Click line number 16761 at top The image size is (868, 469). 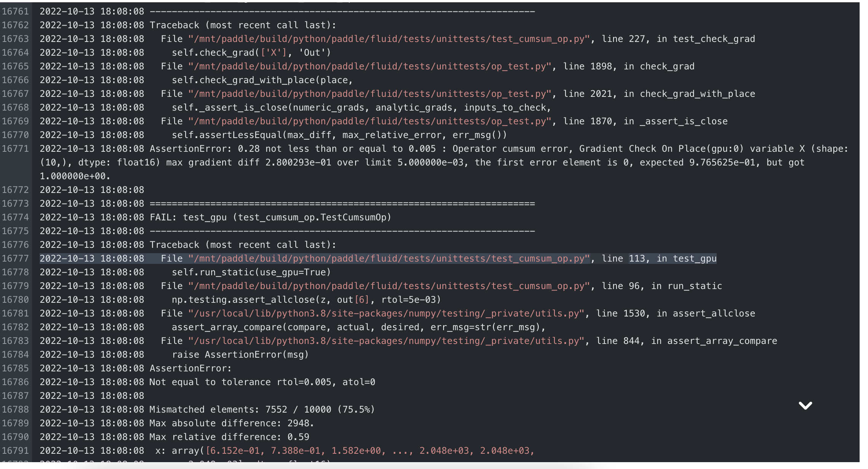(15, 11)
